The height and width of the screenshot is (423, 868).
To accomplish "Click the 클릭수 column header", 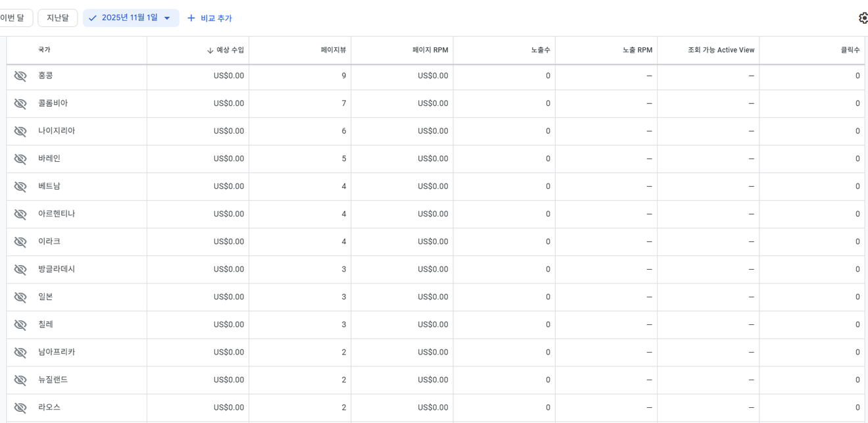I will (850, 50).
